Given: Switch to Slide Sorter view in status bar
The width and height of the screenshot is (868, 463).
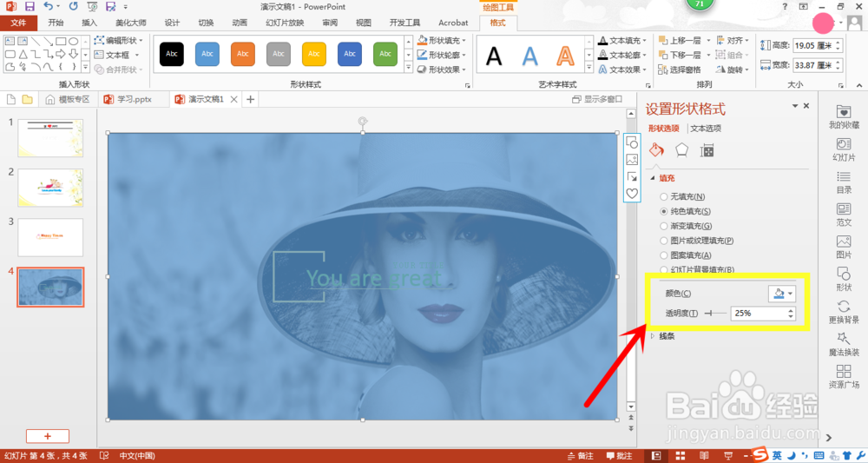Looking at the screenshot, I should pos(681,456).
